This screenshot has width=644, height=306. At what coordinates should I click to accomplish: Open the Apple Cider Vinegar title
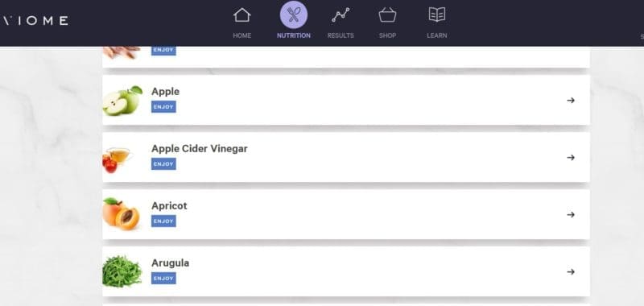[x=200, y=149]
